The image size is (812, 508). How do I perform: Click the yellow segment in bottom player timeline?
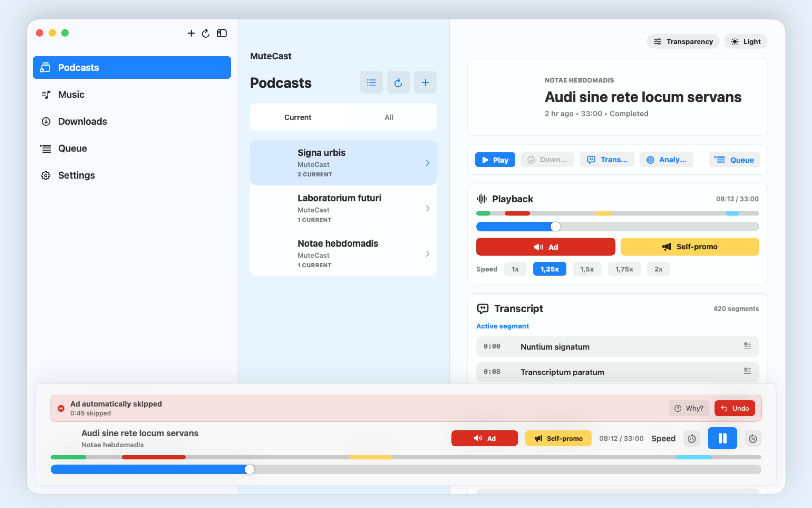click(370, 457)
